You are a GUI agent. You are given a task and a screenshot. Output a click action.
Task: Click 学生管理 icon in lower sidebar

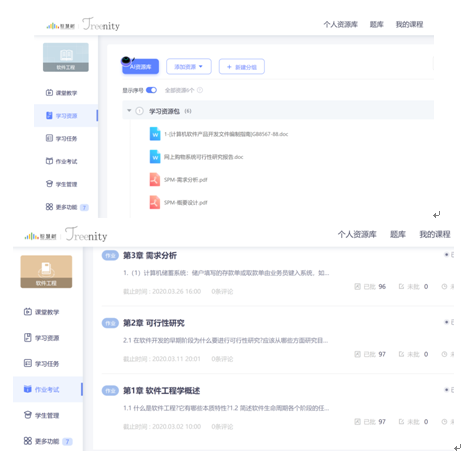[x=28, y=415]
